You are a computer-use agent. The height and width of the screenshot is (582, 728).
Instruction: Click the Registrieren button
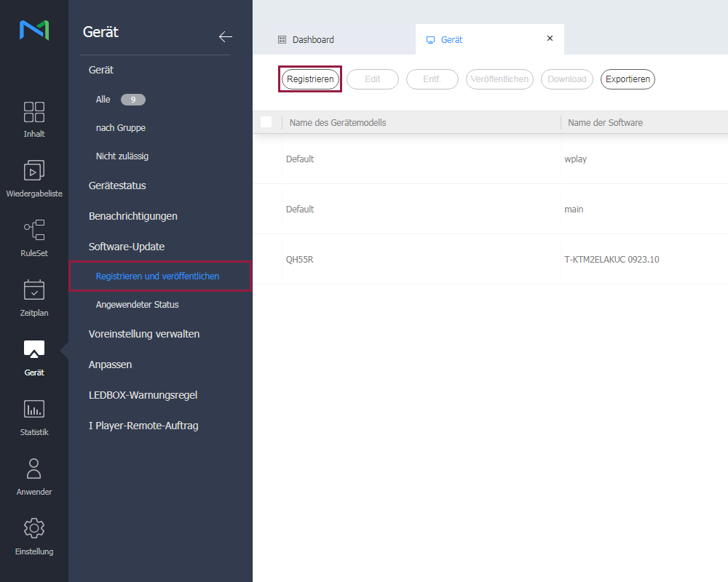point(310,79)
